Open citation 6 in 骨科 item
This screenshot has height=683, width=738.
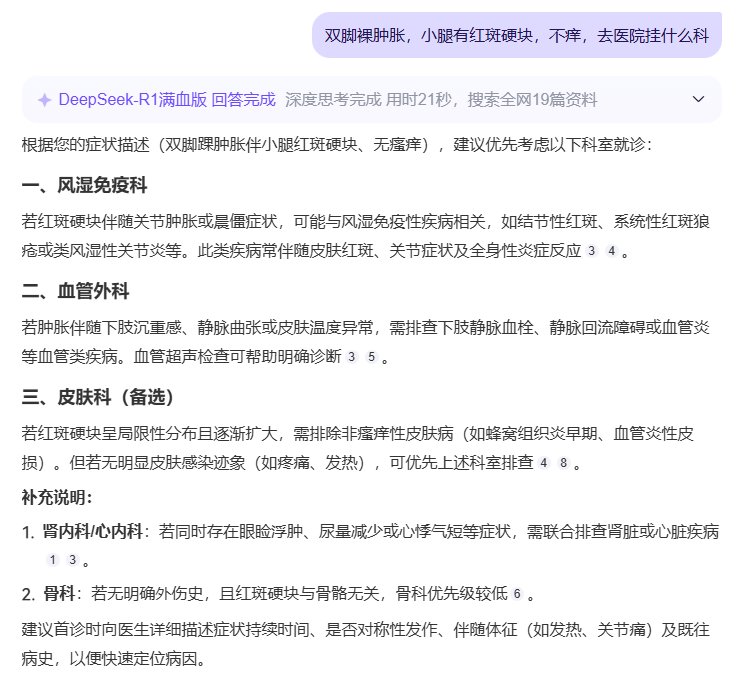point(517,594)
